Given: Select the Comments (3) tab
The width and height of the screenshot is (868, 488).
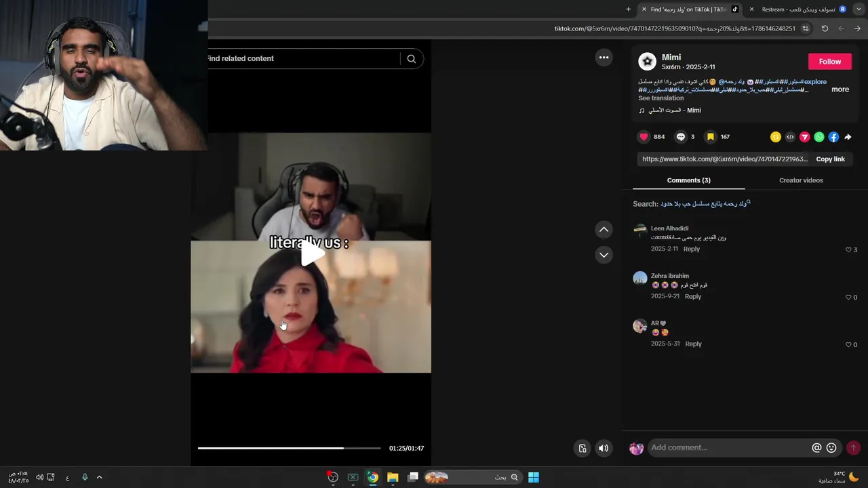Looking at the screenshot, I should 689,180.
